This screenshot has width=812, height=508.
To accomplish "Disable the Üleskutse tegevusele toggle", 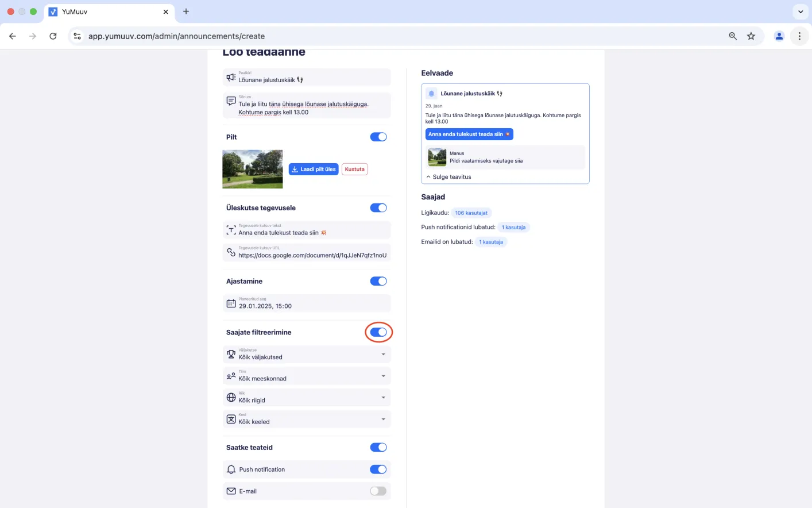I will click(378, 208).
